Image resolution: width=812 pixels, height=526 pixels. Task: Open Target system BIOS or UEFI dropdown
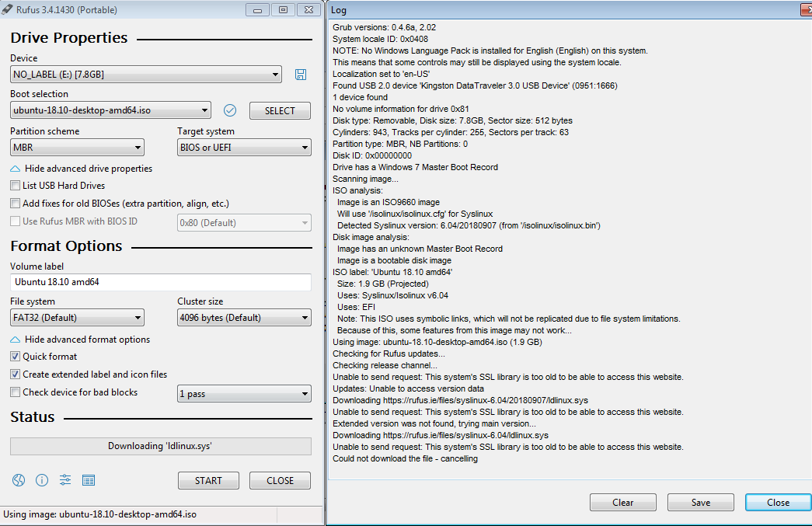(x=244, y=148)
